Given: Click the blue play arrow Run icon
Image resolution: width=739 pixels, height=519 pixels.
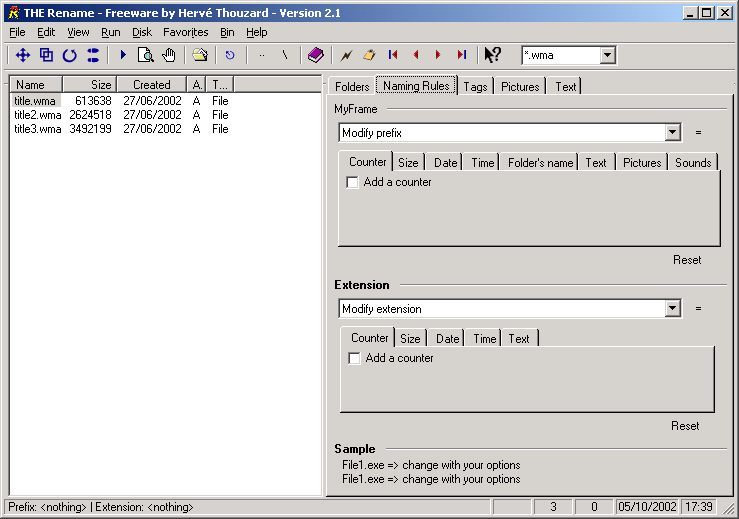Looking at the screenshot, I should [123, 55].
